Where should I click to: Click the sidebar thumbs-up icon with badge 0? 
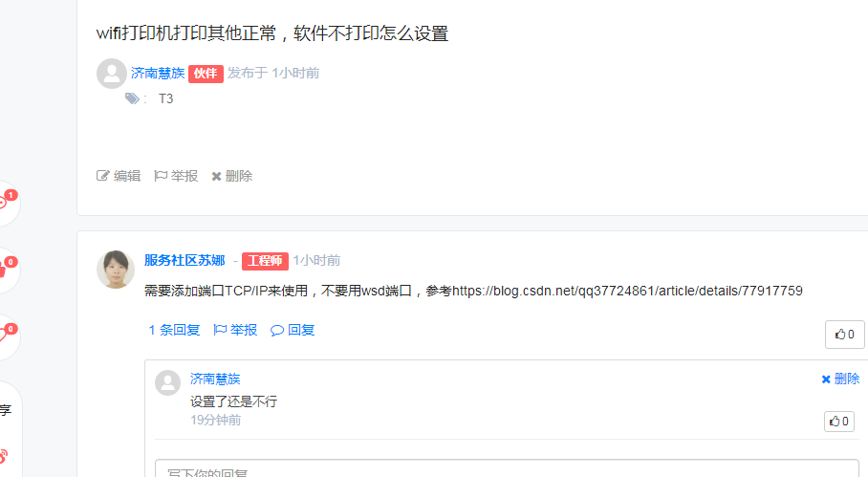tap(3, 270)
